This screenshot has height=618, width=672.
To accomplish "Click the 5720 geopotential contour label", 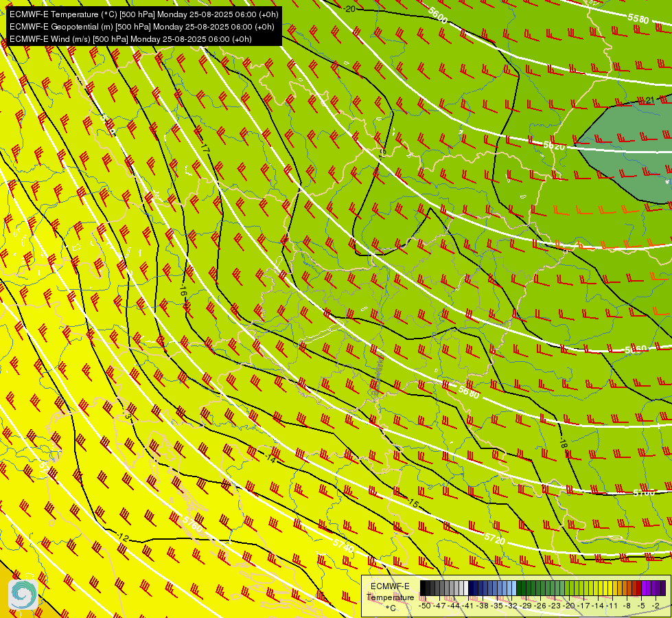I will click(495, 538).
